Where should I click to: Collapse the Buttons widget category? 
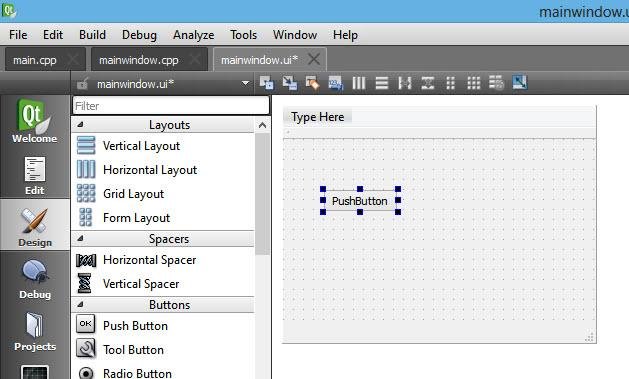point(80,304)
